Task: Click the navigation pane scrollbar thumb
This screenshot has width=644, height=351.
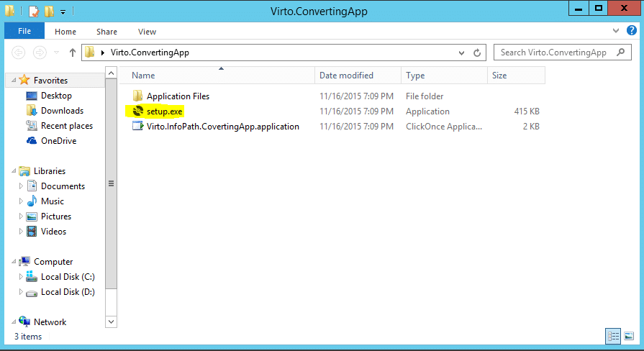Action: click(111, 183)
